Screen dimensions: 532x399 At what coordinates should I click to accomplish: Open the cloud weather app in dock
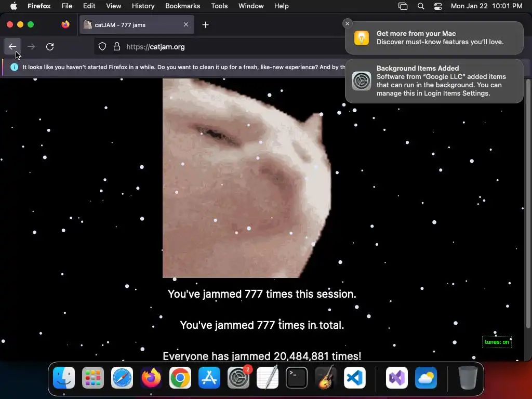[x=426, y=378]
